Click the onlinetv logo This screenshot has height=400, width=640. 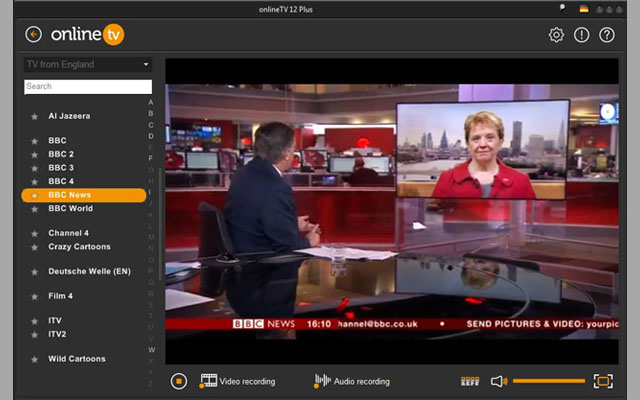coord(87,34)
